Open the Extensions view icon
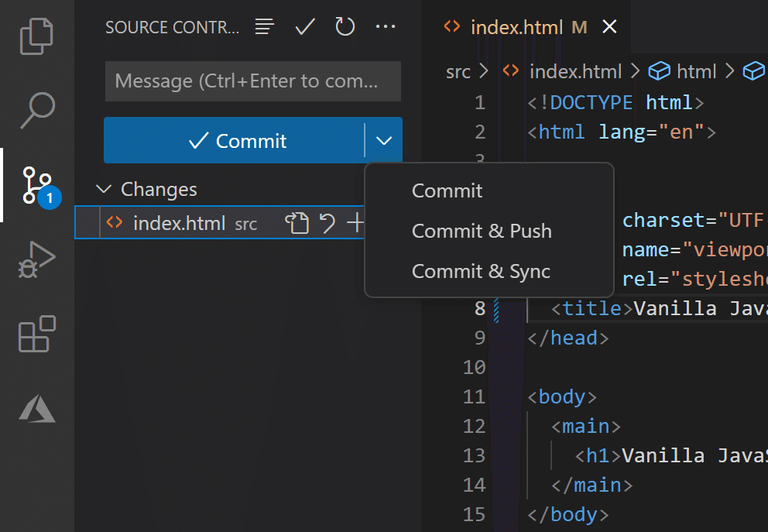 coord(37,335)
